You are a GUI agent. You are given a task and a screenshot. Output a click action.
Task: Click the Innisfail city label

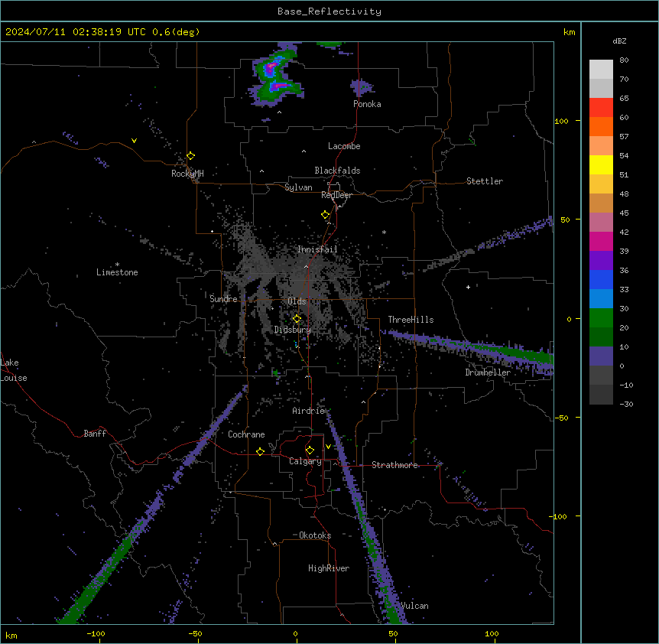coord(317,249)
